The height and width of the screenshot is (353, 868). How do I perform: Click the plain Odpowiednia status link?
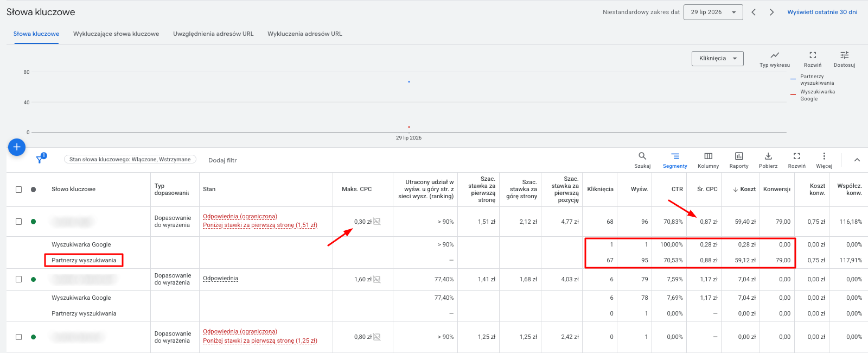[220, 279]
